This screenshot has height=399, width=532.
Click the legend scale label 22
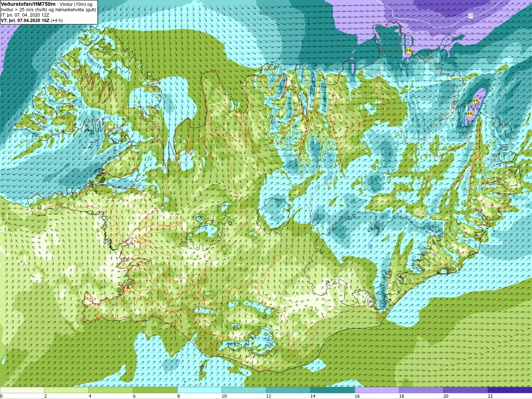click(490, 396)
